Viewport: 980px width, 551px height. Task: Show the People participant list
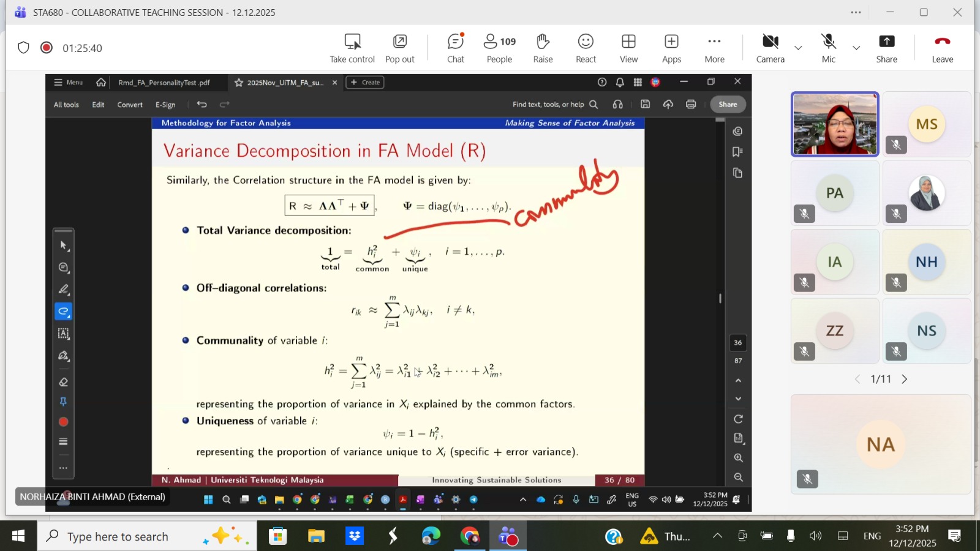(x=499, y=48)
